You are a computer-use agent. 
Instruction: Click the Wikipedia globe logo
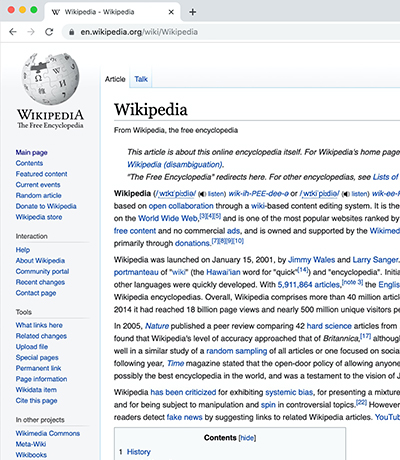tap(50, 79)
